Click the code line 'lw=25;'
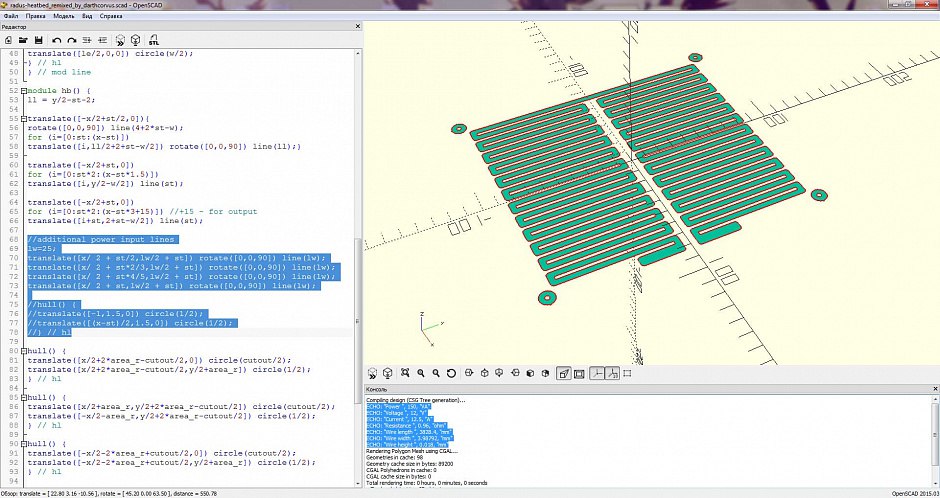The width and height of the screenshot is (940, 498). tap(41, 249)
